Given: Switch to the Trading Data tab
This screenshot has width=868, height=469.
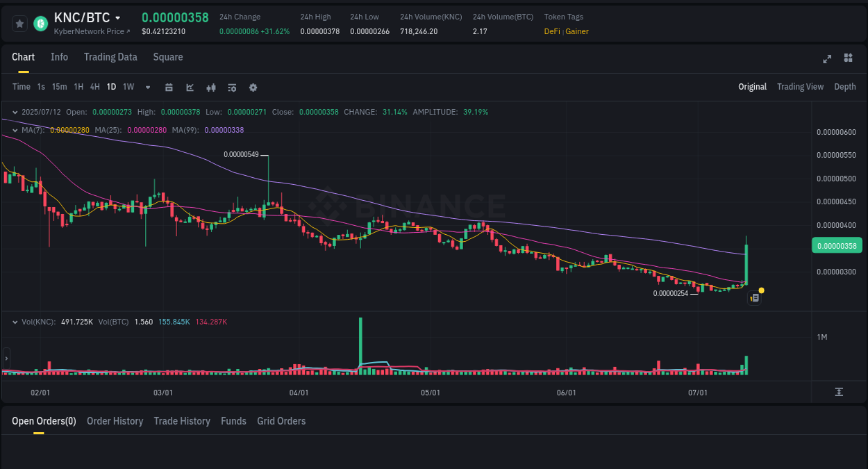Looking at the screenshot, I should (x=110, y=57).
